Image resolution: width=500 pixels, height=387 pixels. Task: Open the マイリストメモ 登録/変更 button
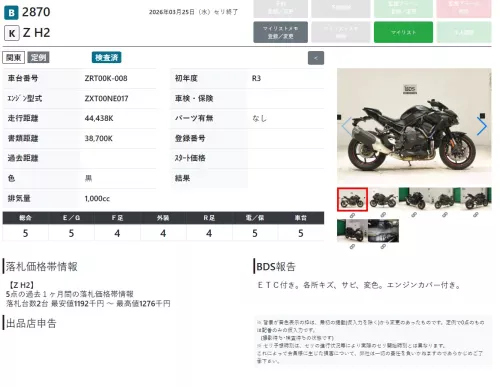pos(280,32)
